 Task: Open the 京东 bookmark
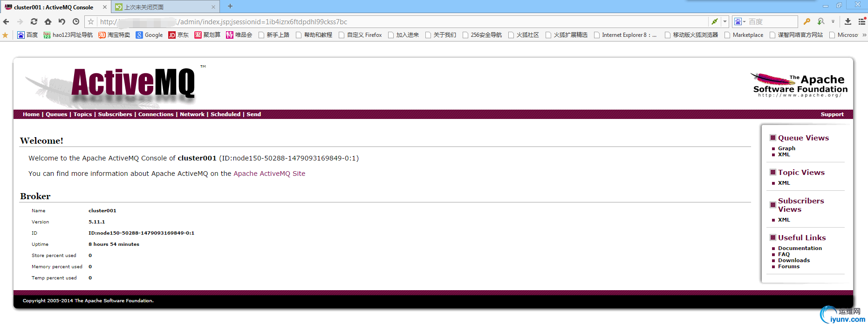178,35
